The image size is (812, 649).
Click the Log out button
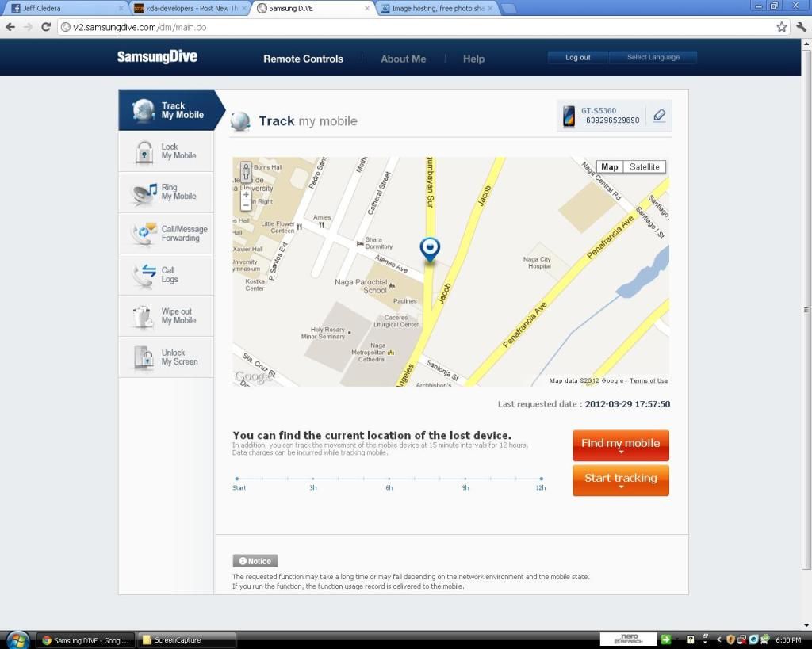click(578, 57)
